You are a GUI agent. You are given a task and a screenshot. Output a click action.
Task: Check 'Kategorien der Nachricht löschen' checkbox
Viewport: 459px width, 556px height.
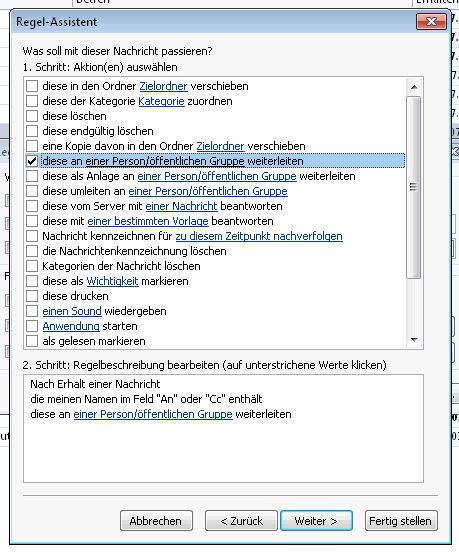[x=32, y=266]
